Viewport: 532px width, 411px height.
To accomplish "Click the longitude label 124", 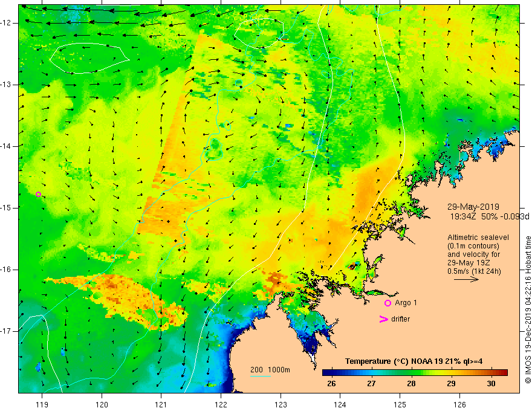I will (340, 404).
